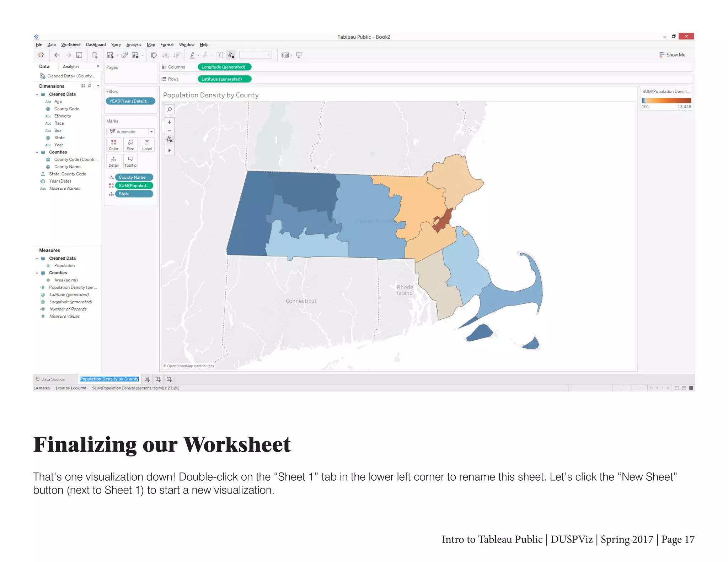Click the Duplicate Sheet toolbar icon
The image size is (728, 562).
124,55
